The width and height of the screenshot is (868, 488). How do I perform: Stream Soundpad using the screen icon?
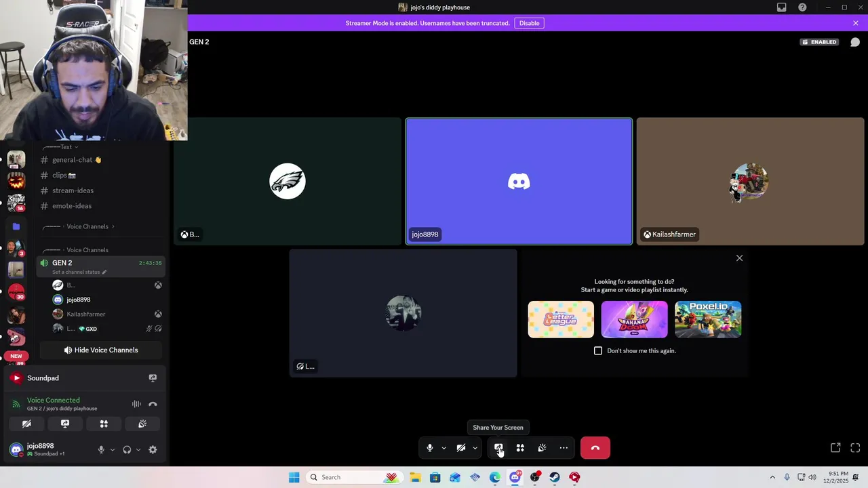[153, 378]
